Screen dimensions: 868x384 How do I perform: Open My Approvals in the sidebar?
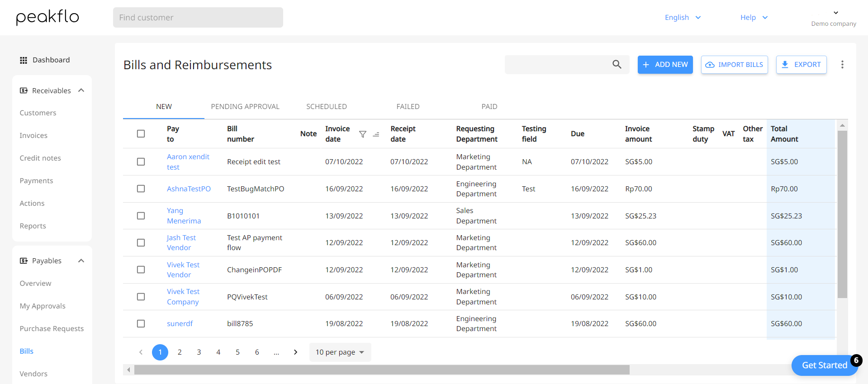(43, 306)
